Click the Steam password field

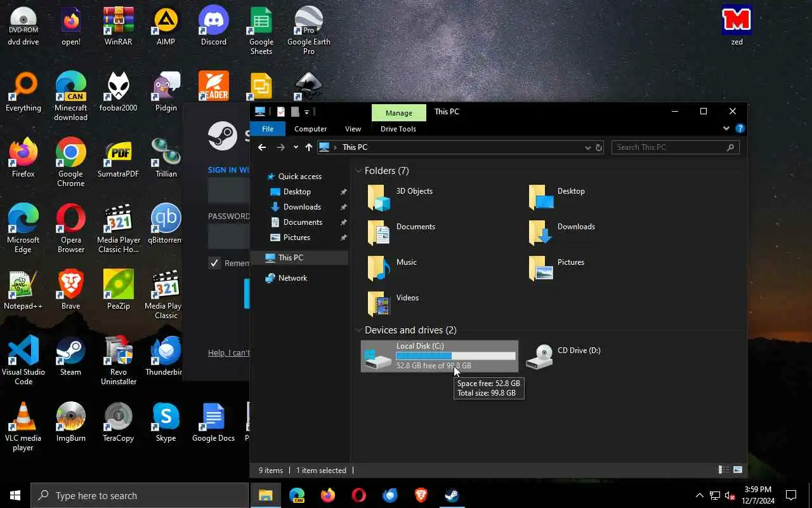pos(229,236)
